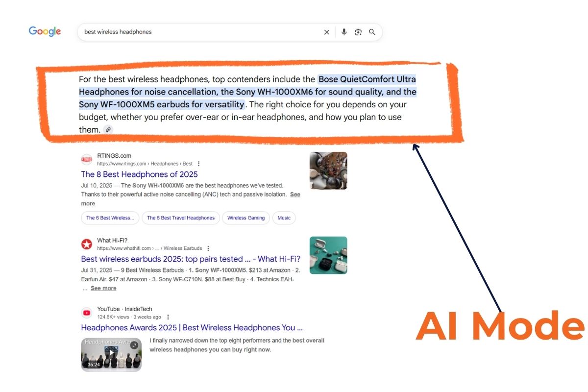Click the RTINGS.com favicon
The height and width of the screenshot is (392, 588).
click(x=87, y=160)
